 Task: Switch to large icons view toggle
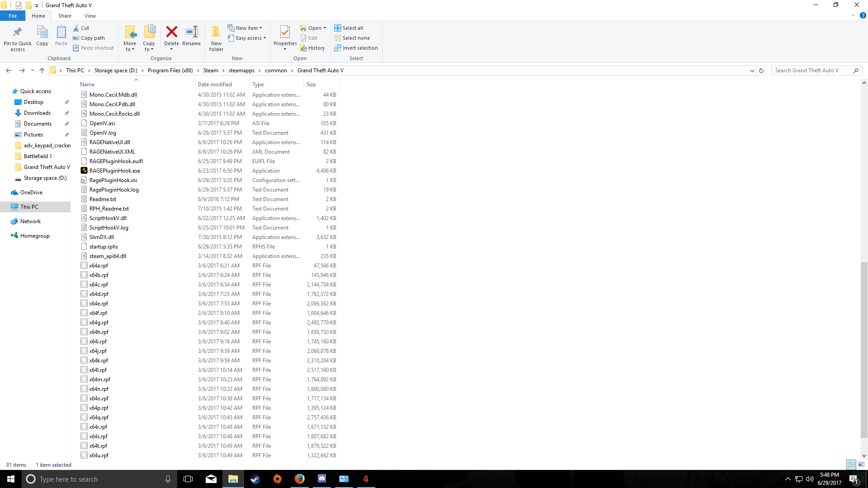coord(861,465)
